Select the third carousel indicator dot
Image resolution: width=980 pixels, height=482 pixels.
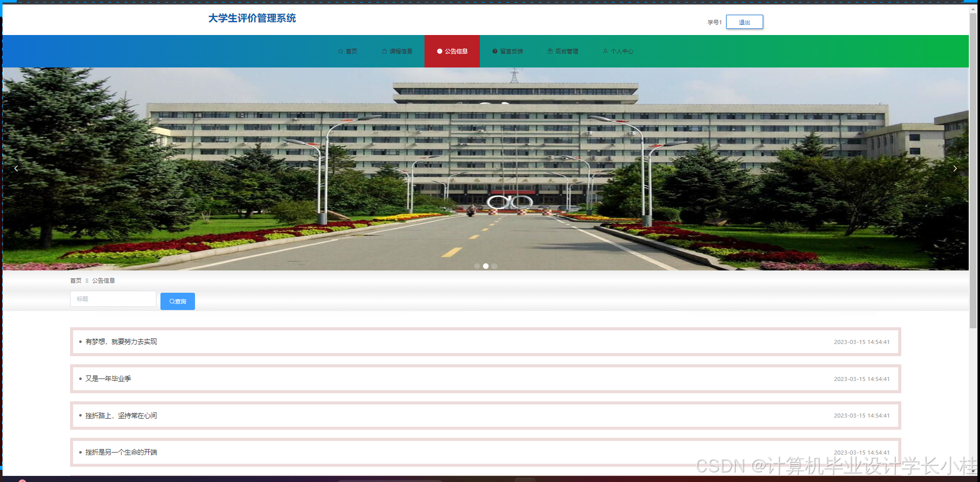tap(495, 266)
